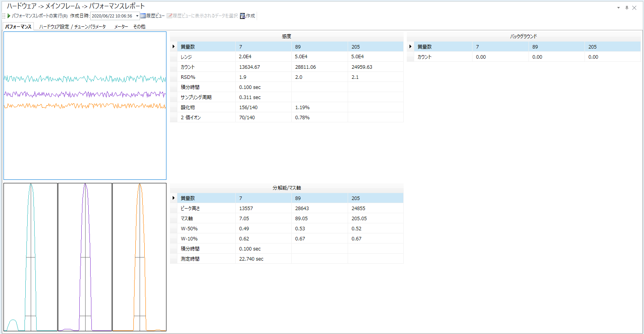Switch to the メーター tab
This screenshot has height=334, width=644.
pos(121,26)
